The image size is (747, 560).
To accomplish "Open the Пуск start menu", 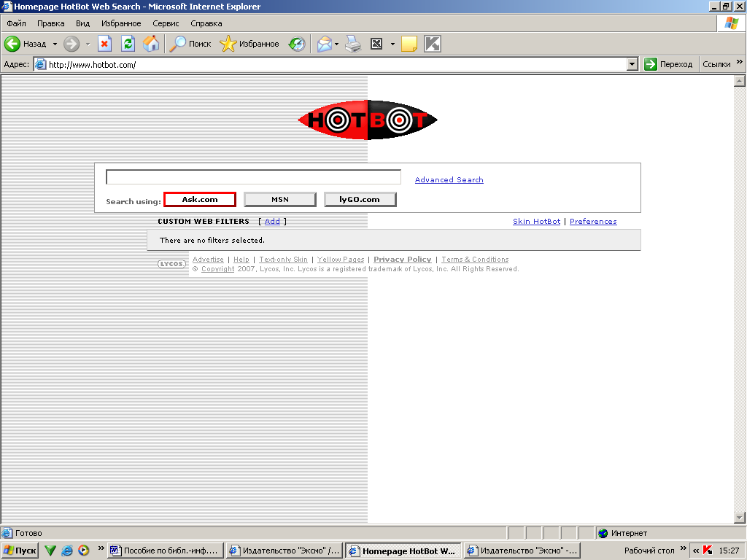I will (x=20, y=551).
